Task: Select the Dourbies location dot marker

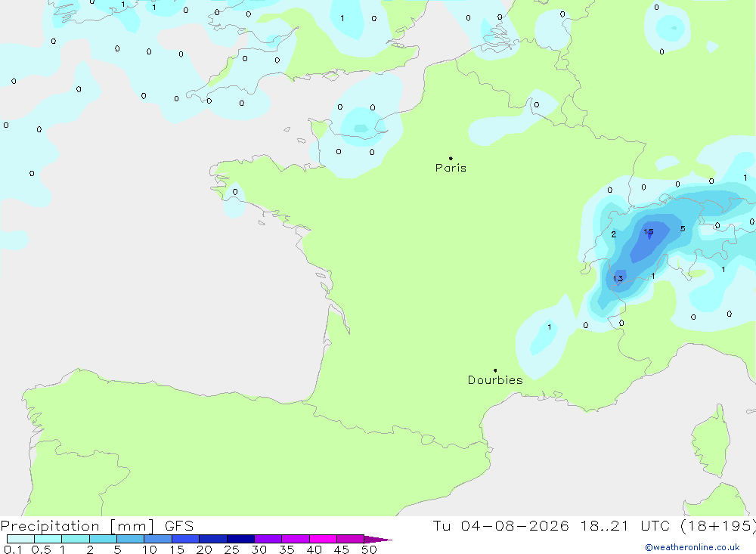Action: [495, 370]
